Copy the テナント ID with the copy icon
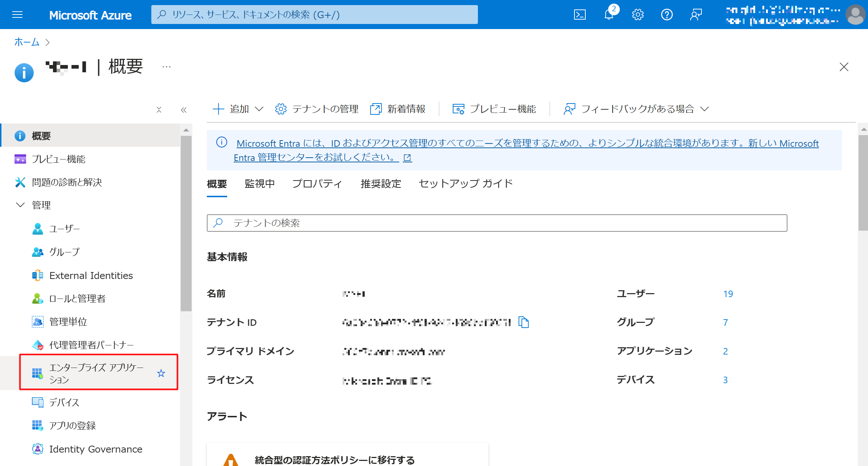Viewport: 868px width, 466px height. pyautogui.click(x=524, y=322)
